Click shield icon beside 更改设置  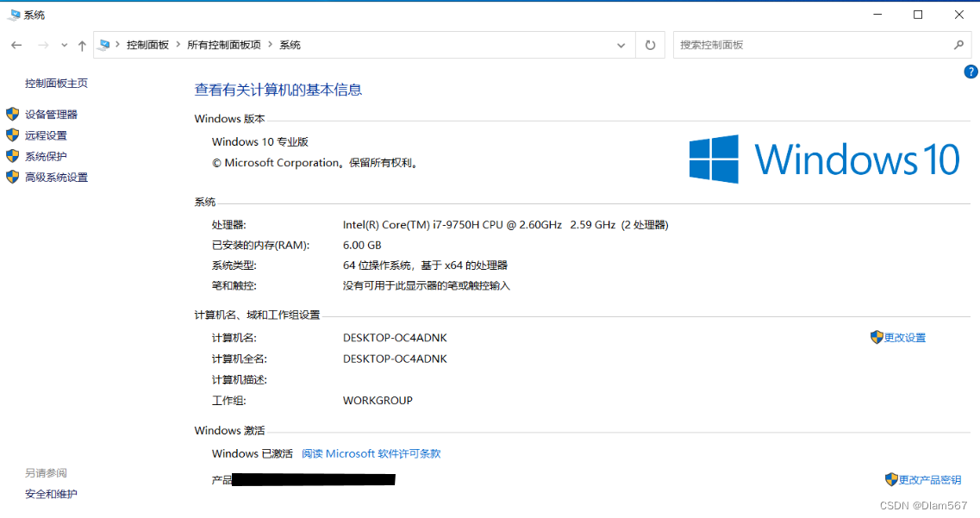pos(877,337)
